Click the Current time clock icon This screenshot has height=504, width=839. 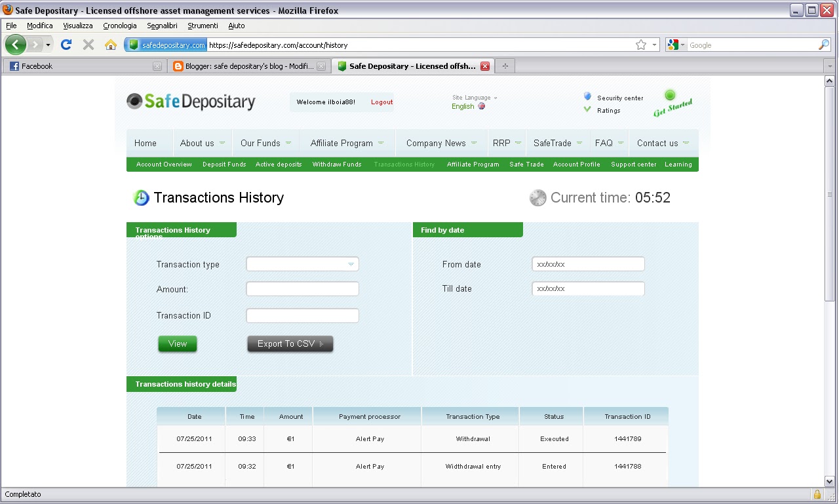pos(537,198)
